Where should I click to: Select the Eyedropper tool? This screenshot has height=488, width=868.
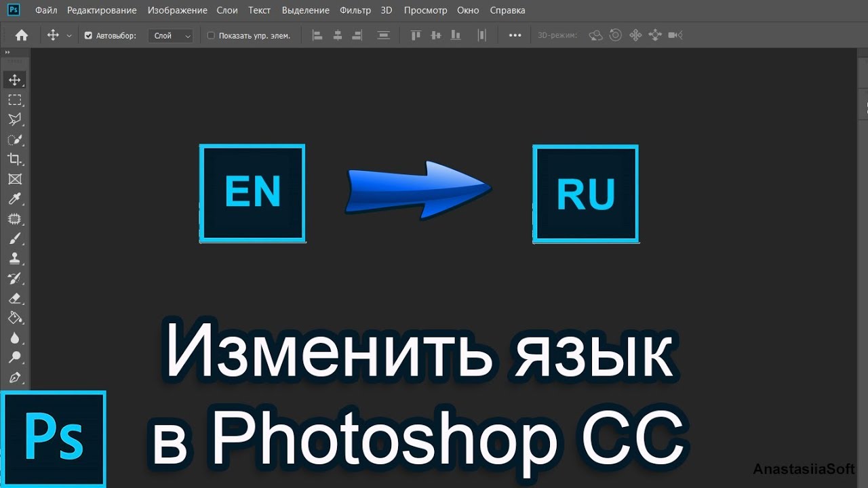point(14,199)
